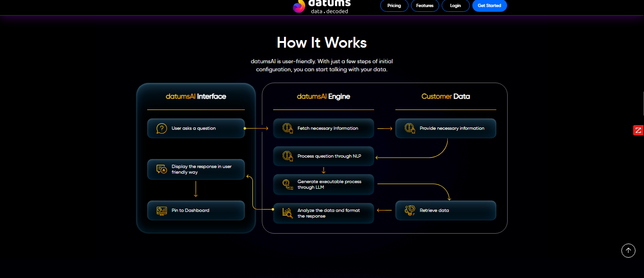Image resolution: width=644 pixels, height=278 pixels.
Task: Click the Provide necessary information icon
Action: (x=410, y=128)
